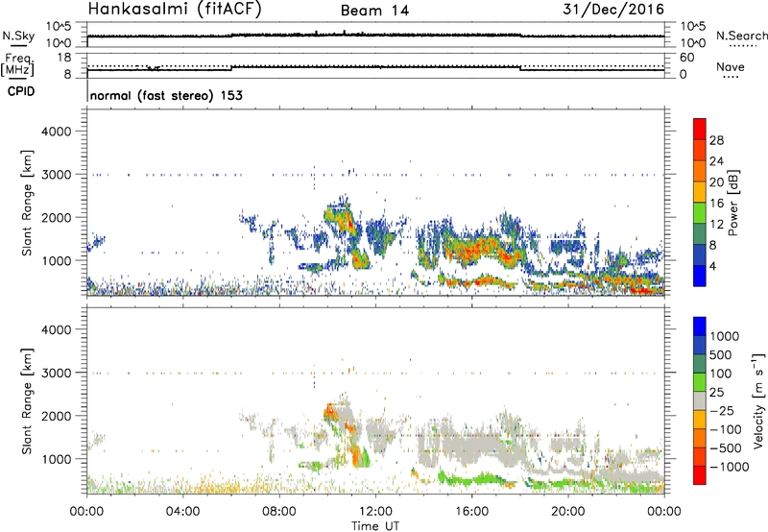Image resolution: width=768 pixels, height=532 pixels.
Task: Pick the light green 12-16 dB Power segment
Action: click(x=700, y=213)
